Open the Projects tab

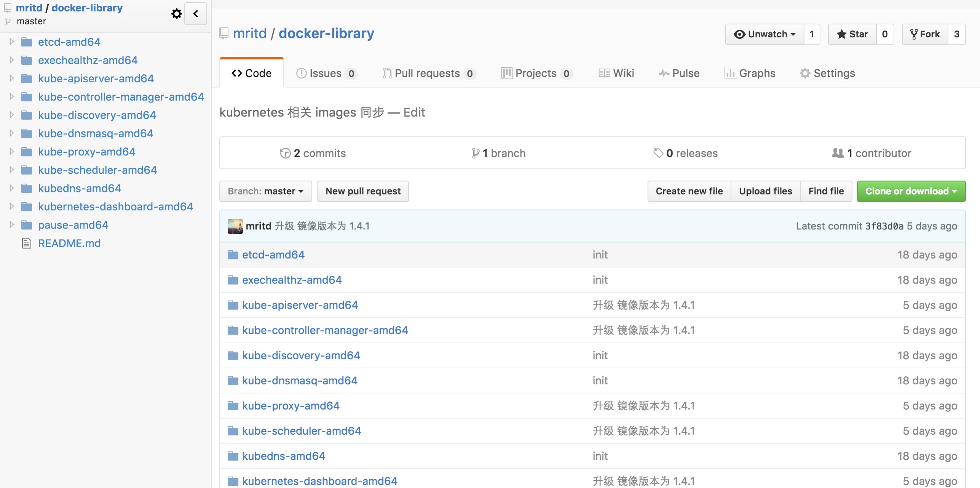click(537, 73)
